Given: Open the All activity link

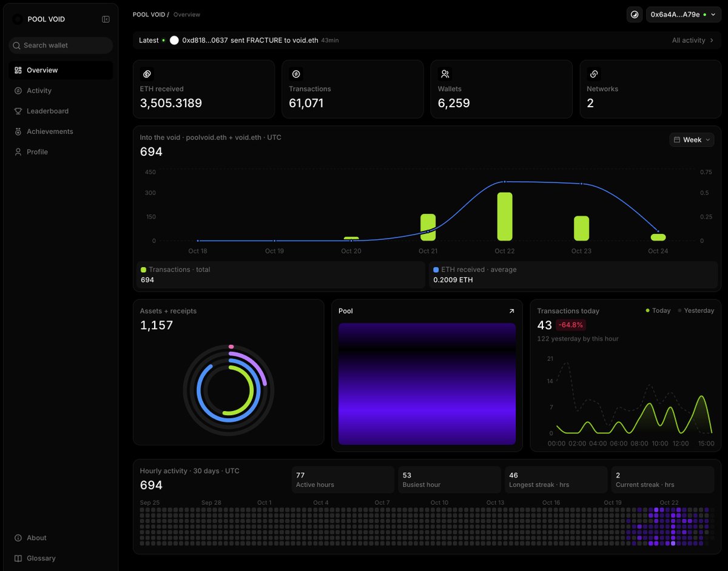Looking at the screenshot, I should [x=693, y=41].
